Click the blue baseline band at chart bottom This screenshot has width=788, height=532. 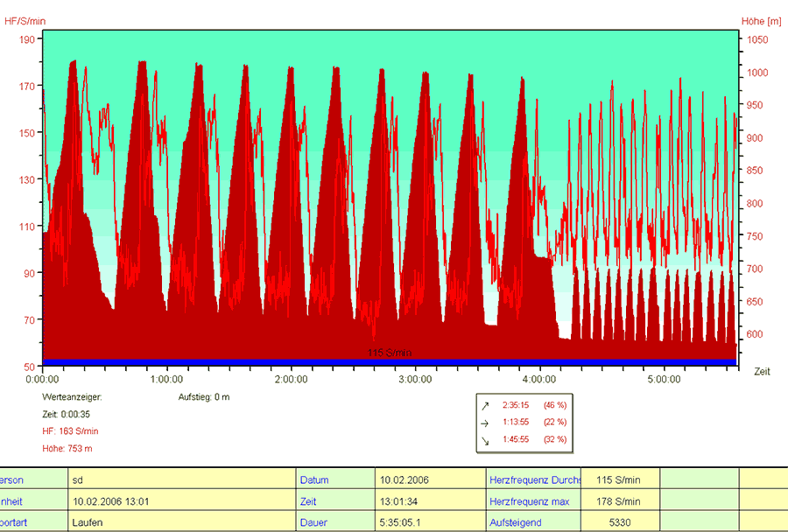point(263,362)
